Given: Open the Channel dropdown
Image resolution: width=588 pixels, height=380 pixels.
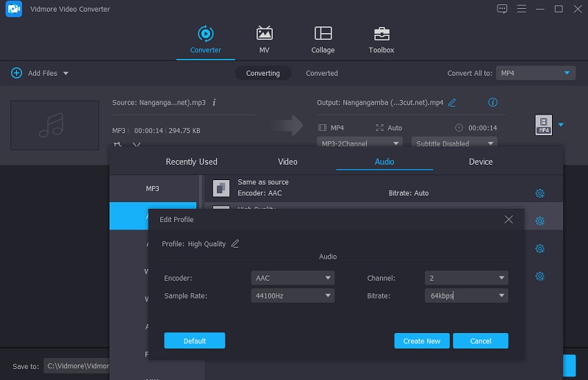Looking at the screenshot, I should tap(467, 279).
